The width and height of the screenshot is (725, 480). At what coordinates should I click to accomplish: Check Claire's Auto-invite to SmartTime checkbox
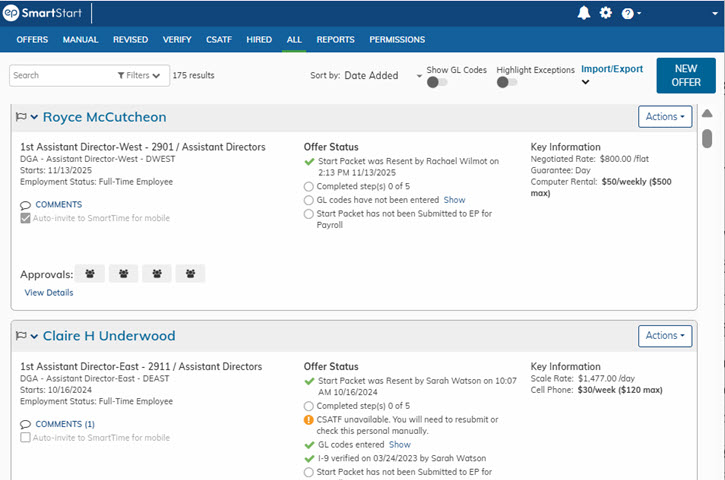coord(25,437)
